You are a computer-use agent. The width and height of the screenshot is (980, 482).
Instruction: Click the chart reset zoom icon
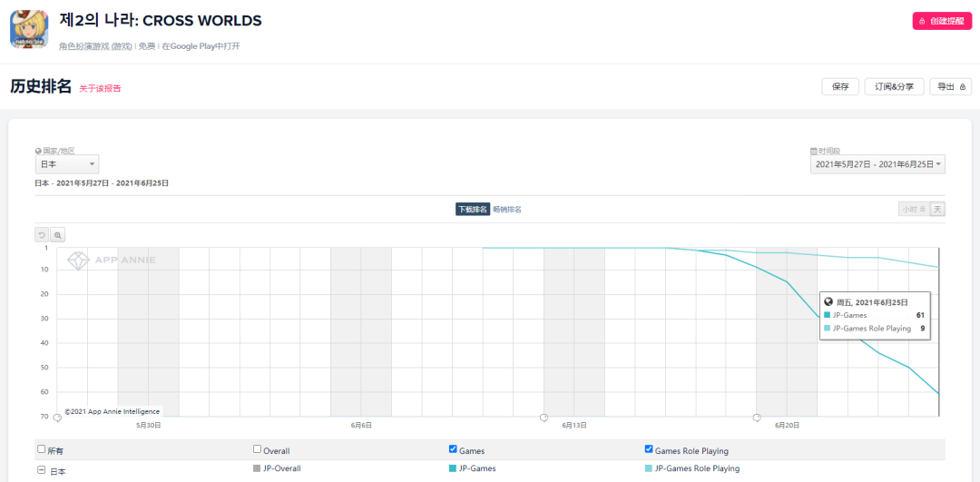42,235
